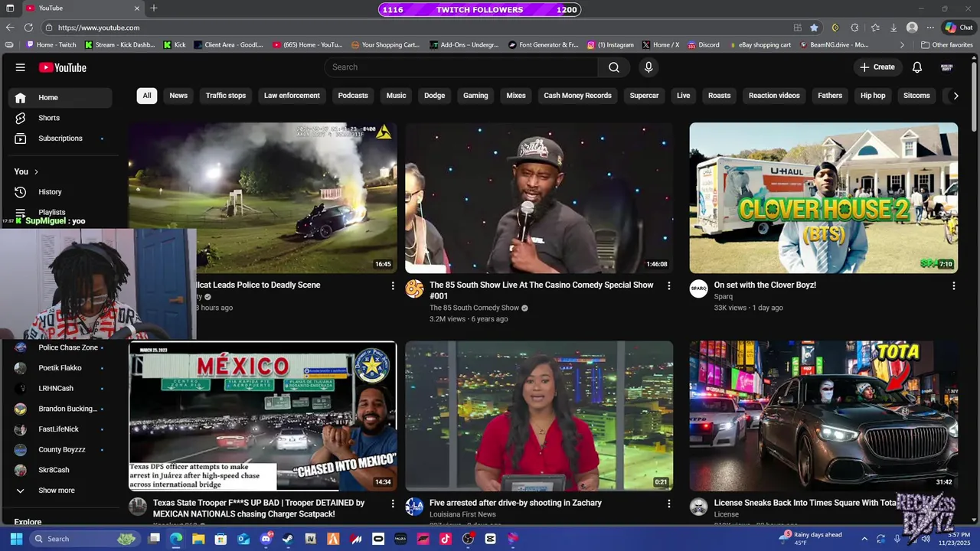980x551 pixels.
Task: Open County Boyzzz subscription
Action: (x=60, y=450)
